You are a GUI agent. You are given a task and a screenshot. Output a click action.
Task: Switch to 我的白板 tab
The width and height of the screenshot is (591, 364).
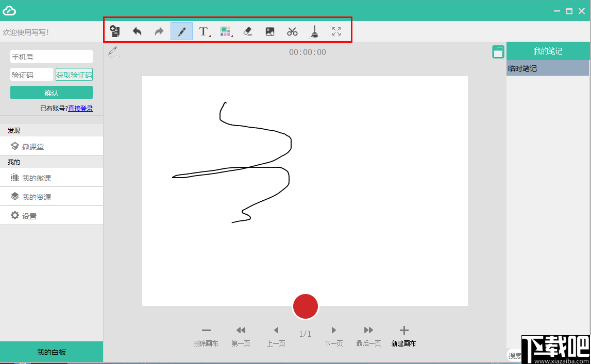coord(51,352)
